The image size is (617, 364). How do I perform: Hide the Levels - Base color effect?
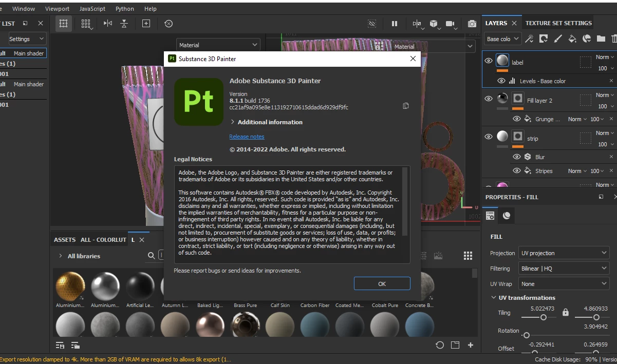pos(501,81)
